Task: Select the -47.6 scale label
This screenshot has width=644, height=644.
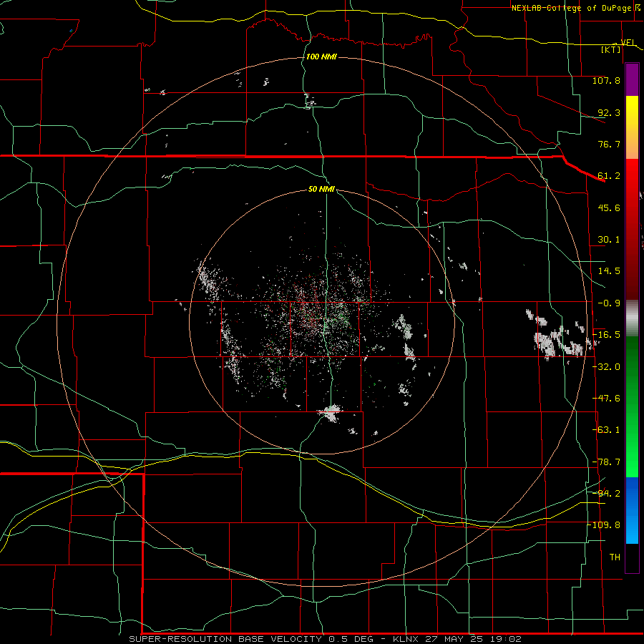Action: pyautogui.click(x=606, y=399)
